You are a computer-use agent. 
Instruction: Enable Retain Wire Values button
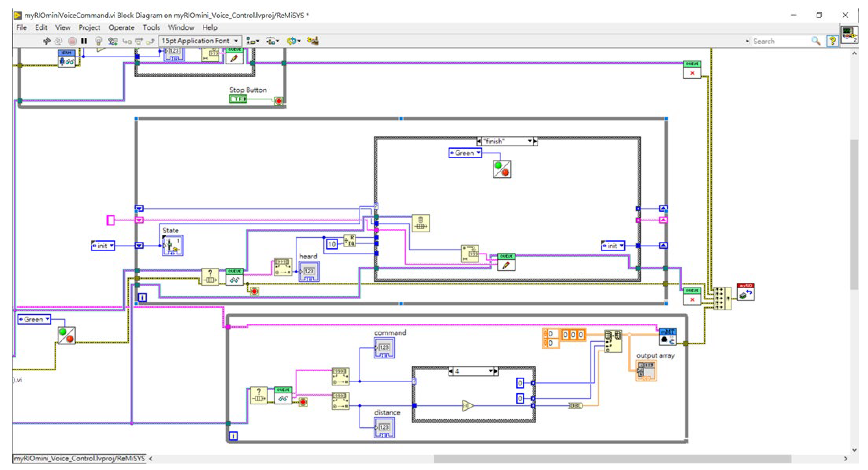[x=113, y=41]
